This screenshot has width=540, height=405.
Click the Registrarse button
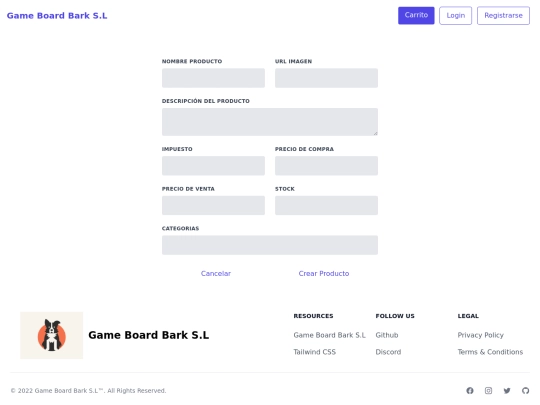503,15
